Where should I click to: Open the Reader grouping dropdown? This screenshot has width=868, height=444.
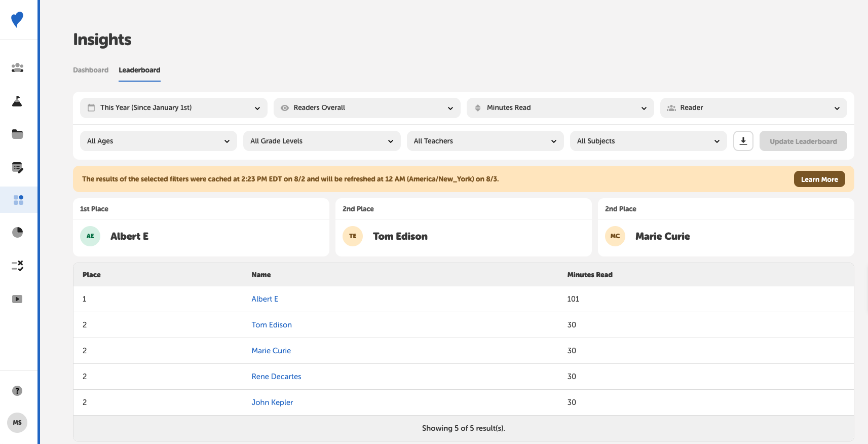pos(753,108)
